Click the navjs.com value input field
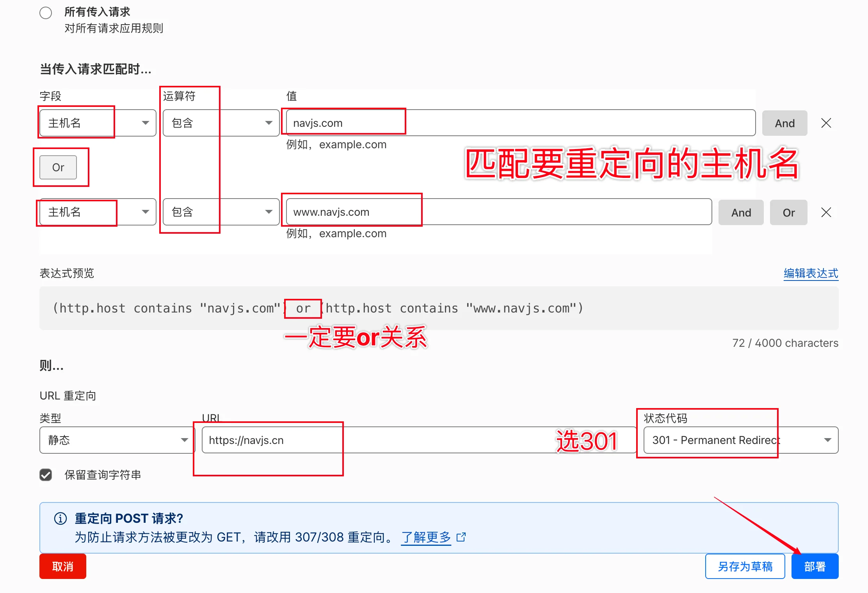Viewport: 868px width, 593px height. 521,123
